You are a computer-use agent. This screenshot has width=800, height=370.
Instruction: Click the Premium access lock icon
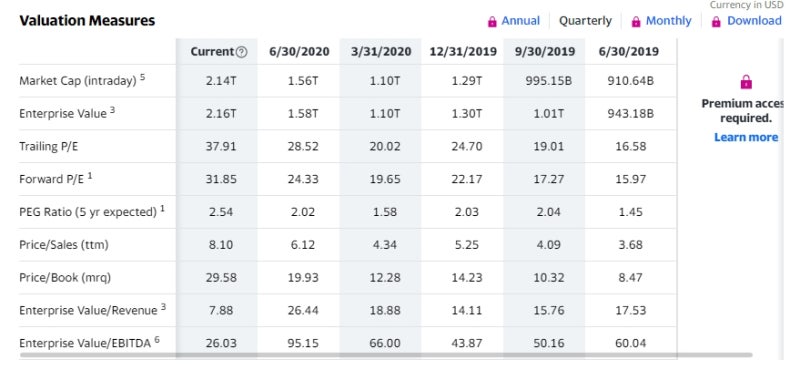click(746, 82)
